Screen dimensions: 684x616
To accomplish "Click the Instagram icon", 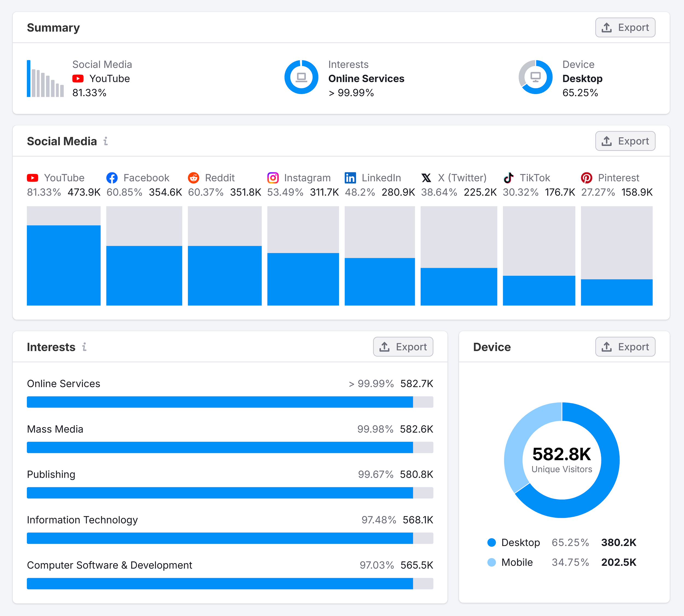I will 273,178.
